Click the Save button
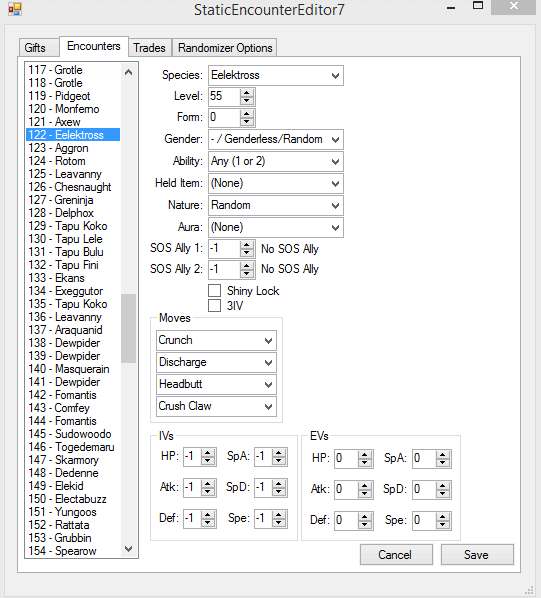541x598 pixels. coord(477,555)
